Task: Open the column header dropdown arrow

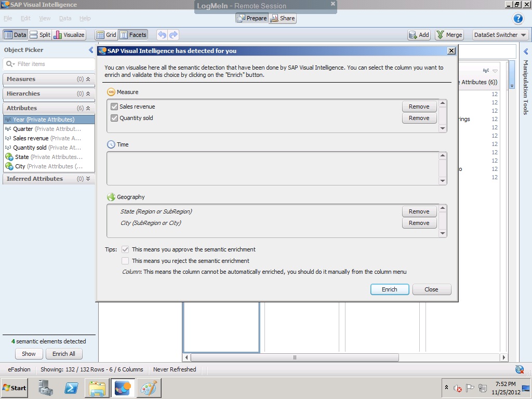Action: 495,71
